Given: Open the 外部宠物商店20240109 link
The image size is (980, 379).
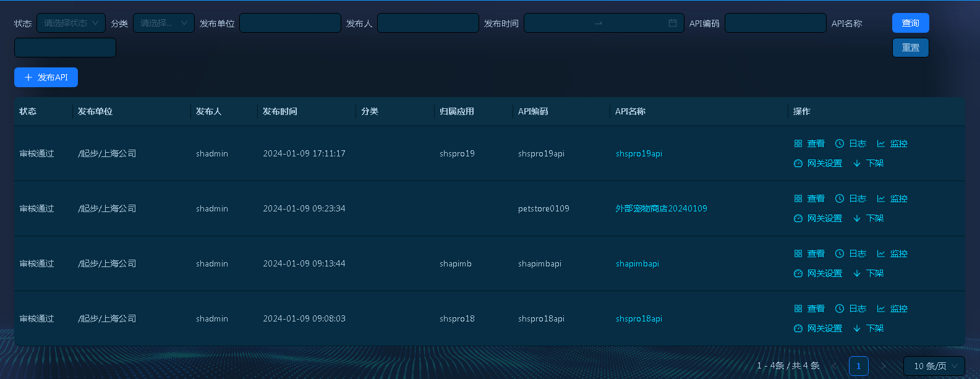Looking at the screenshot, I should pyautogui.click(x=661, y=208).
